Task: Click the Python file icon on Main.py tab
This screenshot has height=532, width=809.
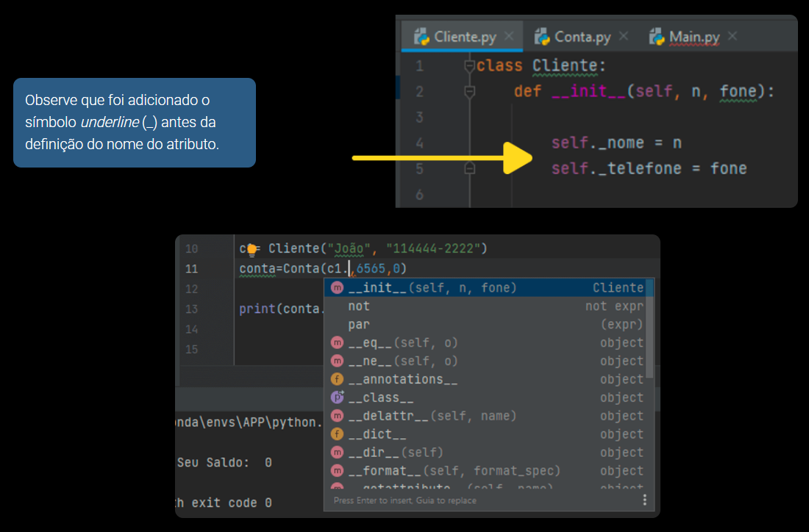Action: 657,37
